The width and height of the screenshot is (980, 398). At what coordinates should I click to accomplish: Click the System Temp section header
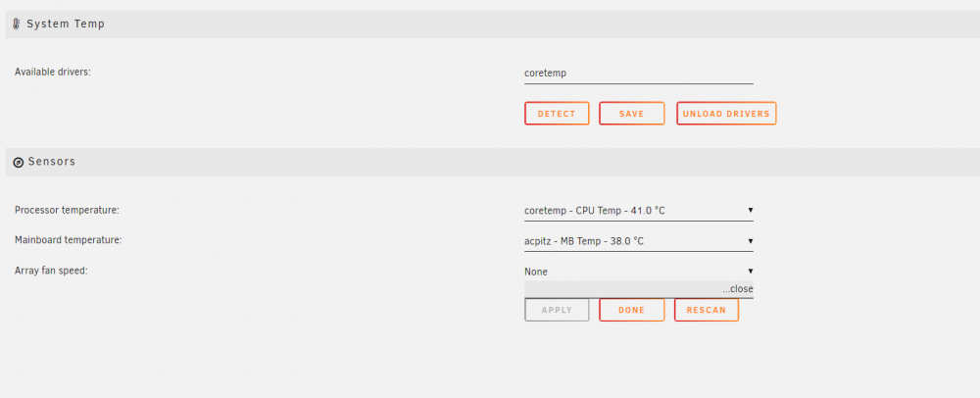(x=493, y=25)
